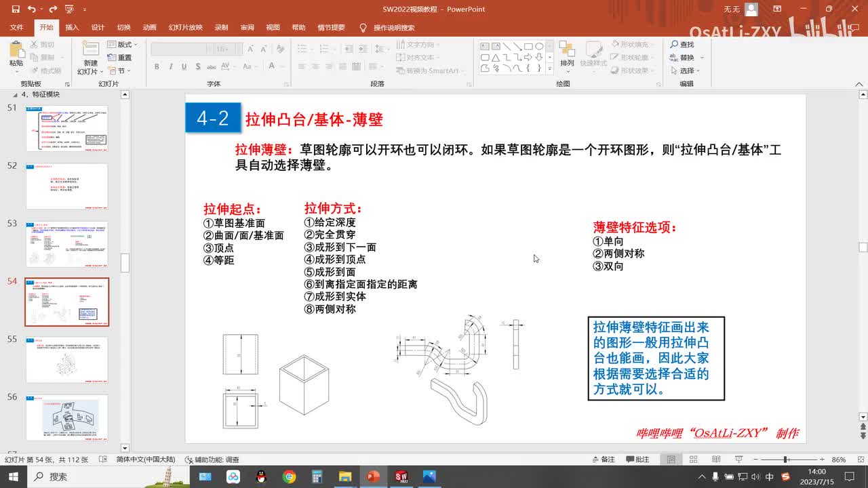Open the Customize Quick Access Toolbar dropdown

click(x=85, y=9)
